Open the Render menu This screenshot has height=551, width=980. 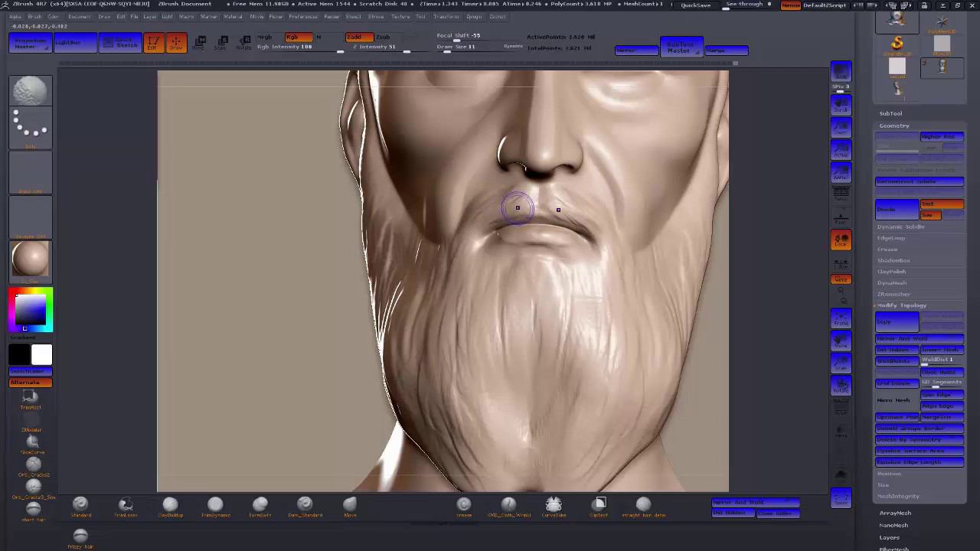click(332, 17)
